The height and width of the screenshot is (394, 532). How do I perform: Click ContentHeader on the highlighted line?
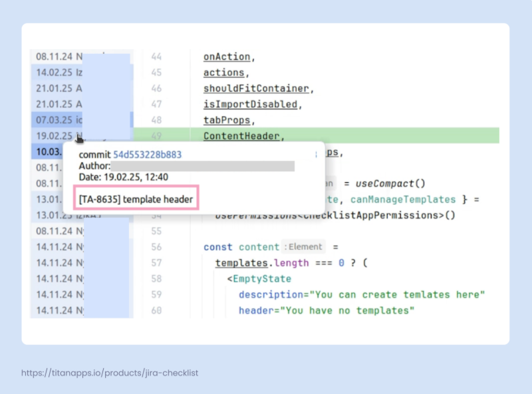click(242, 136)
